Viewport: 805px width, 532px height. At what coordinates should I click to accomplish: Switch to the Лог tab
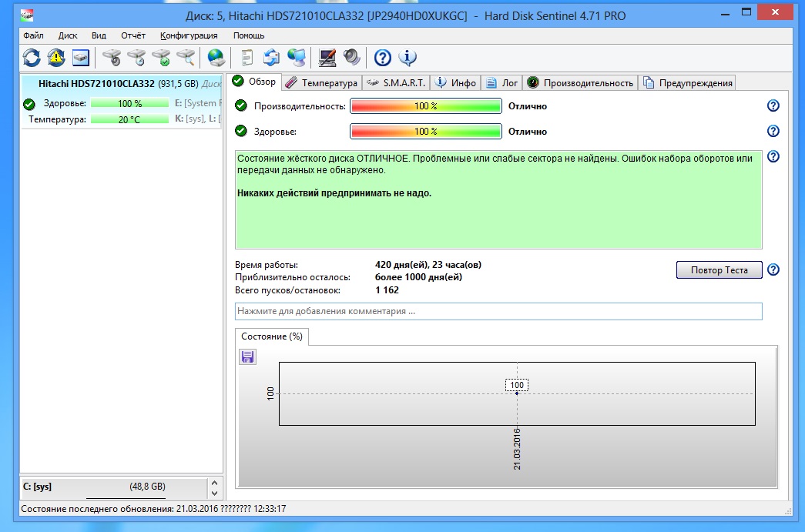tap(502, 82)
